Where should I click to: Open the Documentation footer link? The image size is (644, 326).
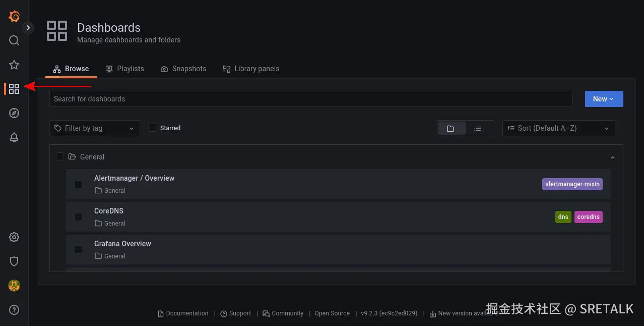(183, 313)
